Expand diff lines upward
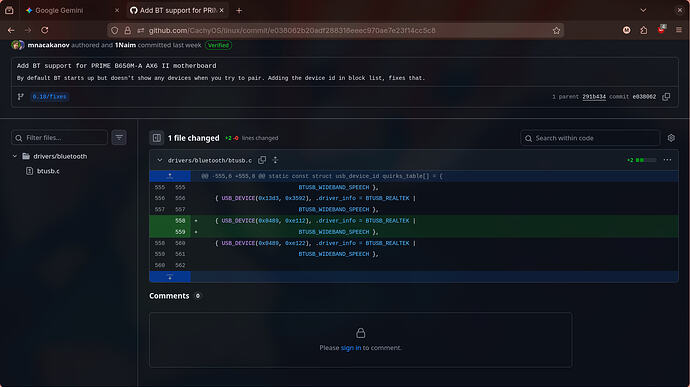 pyautogui.click(x=170, y=176)
